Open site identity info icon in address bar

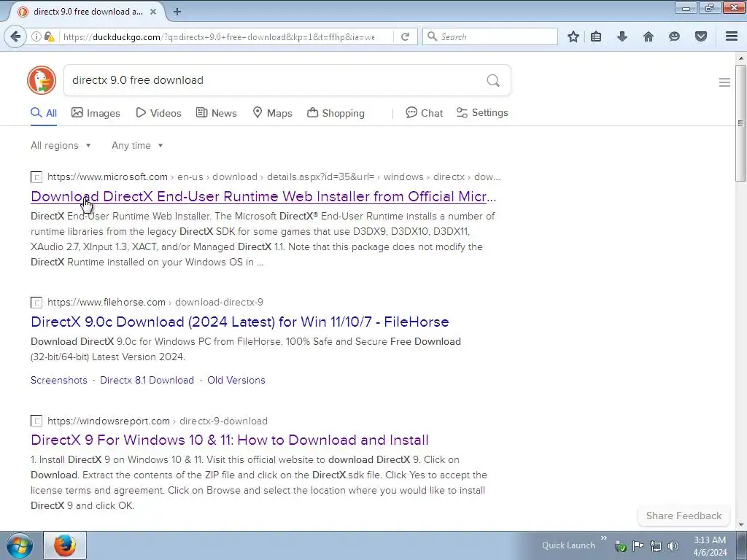pos(36,36)
